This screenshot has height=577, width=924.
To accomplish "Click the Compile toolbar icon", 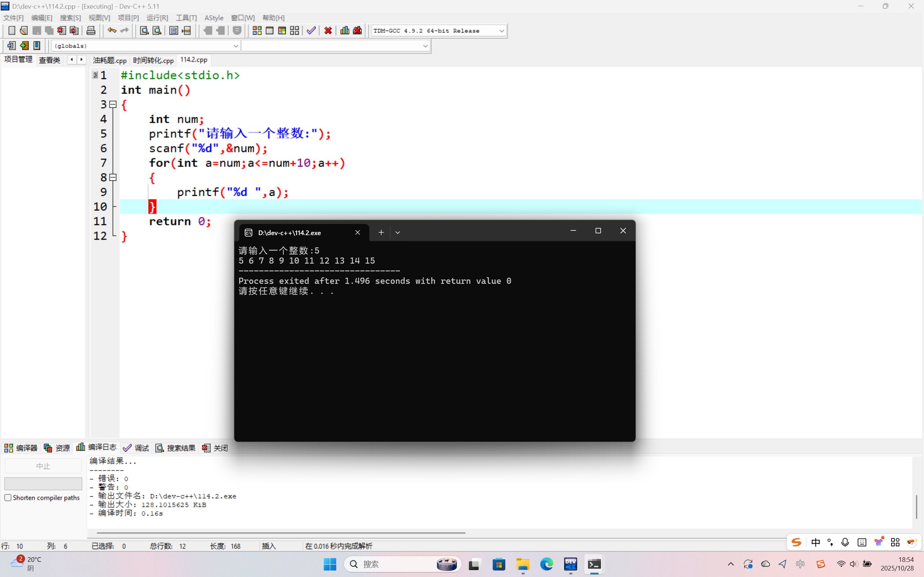I will pos(257,31).
